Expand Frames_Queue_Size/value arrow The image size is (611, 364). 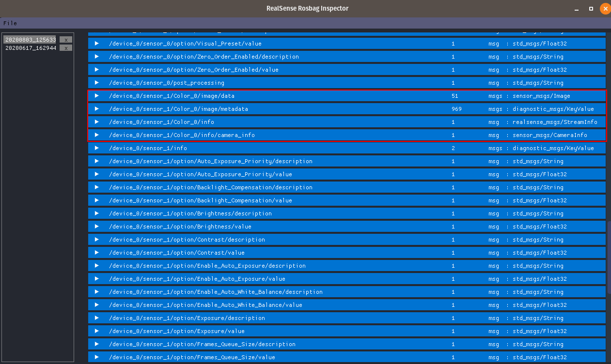(x=96, y=357)
